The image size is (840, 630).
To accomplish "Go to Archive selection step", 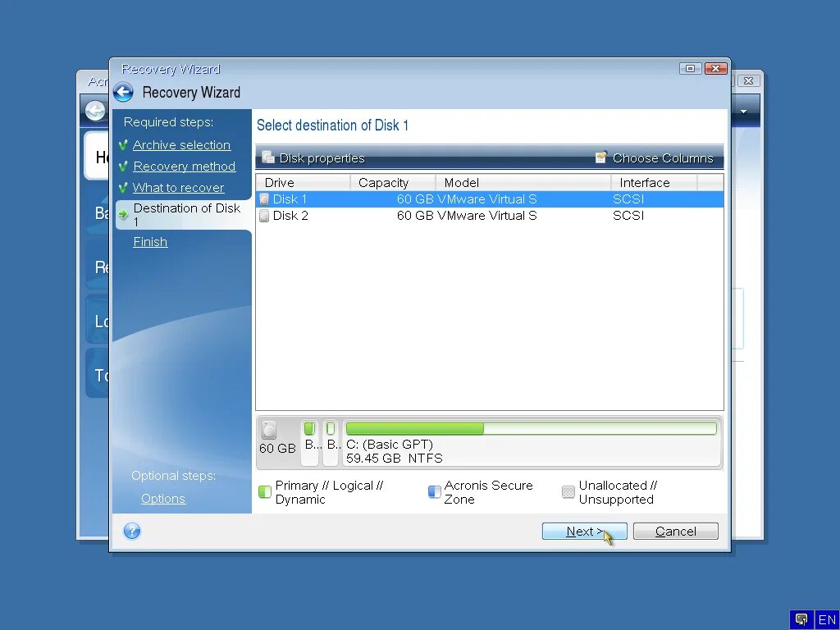I will click(181, 145).
